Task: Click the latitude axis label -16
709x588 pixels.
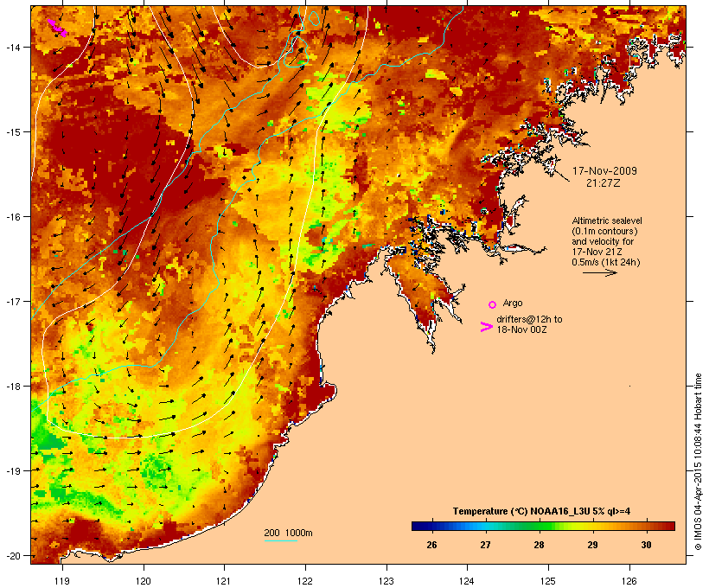Action: point(13,217)
